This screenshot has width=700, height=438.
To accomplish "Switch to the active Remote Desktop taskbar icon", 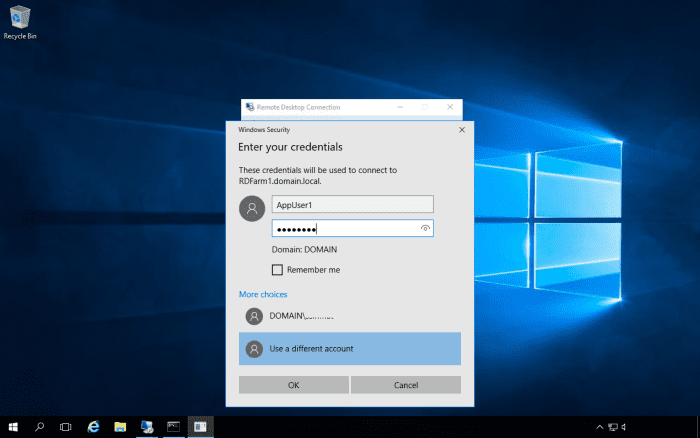I will point(200,426).
